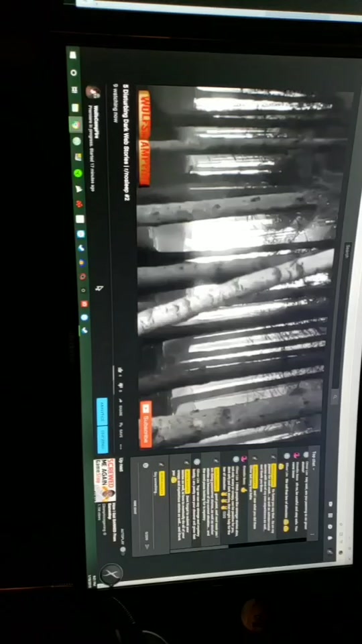Open the notifications bell icon in header
The width and height of the screenshot is (362, 644).
(330, 537)
